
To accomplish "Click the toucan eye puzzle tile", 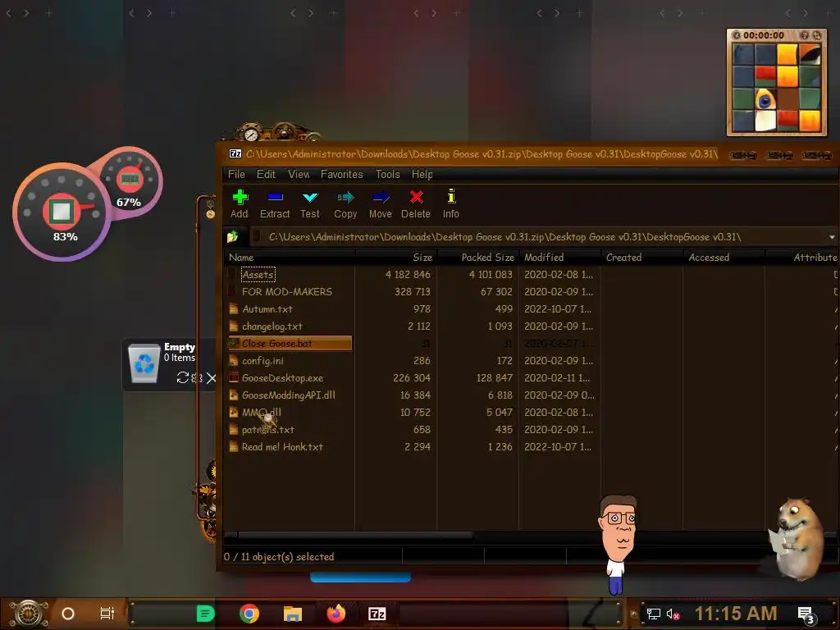I will (x=765, y=99).
